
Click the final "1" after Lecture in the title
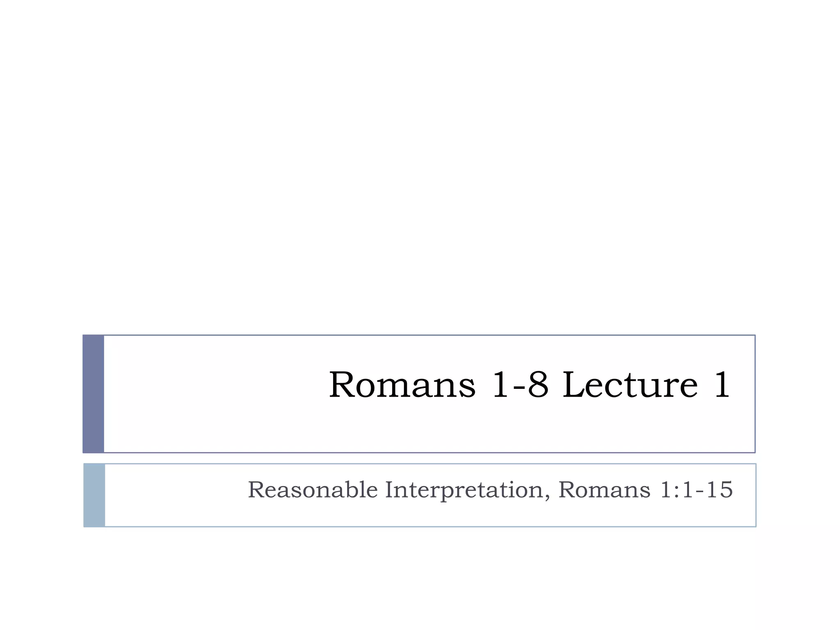(721, 385)
